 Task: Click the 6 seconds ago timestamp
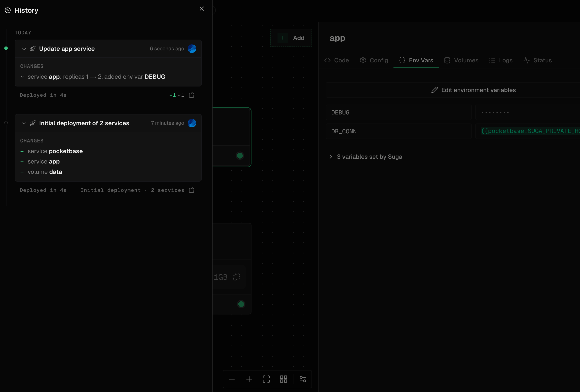(167, 49)
